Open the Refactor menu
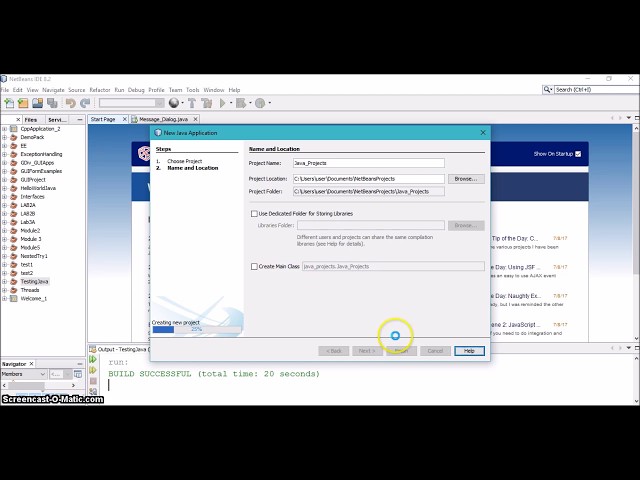 coord(100,90)
